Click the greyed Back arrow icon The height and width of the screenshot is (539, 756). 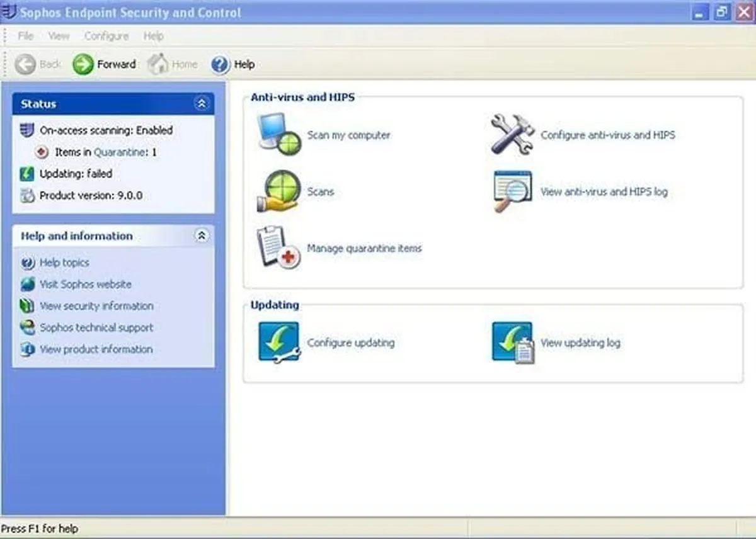[25, 64]
